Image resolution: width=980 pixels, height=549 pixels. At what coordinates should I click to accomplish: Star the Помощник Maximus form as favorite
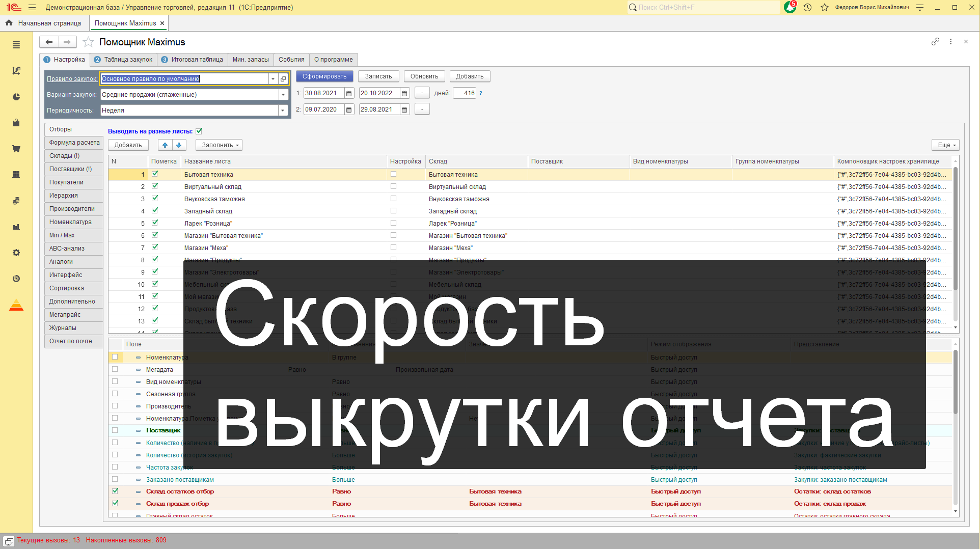[88, 42]
